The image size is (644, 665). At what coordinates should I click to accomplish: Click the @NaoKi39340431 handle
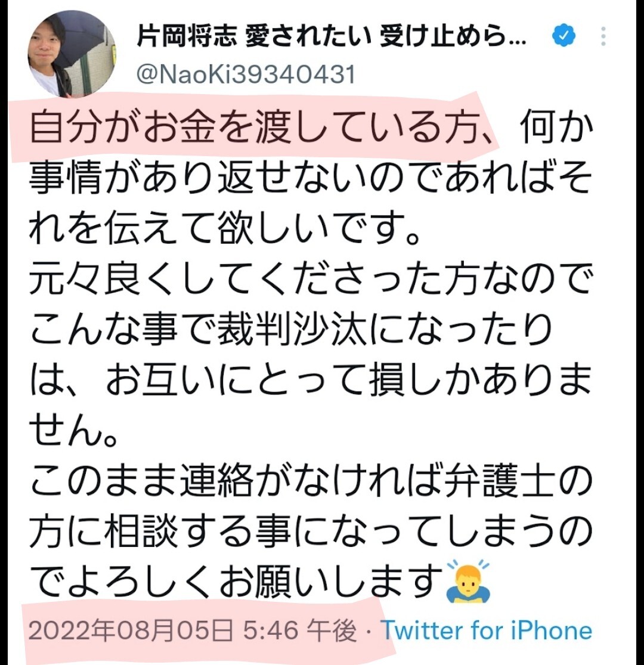(246, 74)
